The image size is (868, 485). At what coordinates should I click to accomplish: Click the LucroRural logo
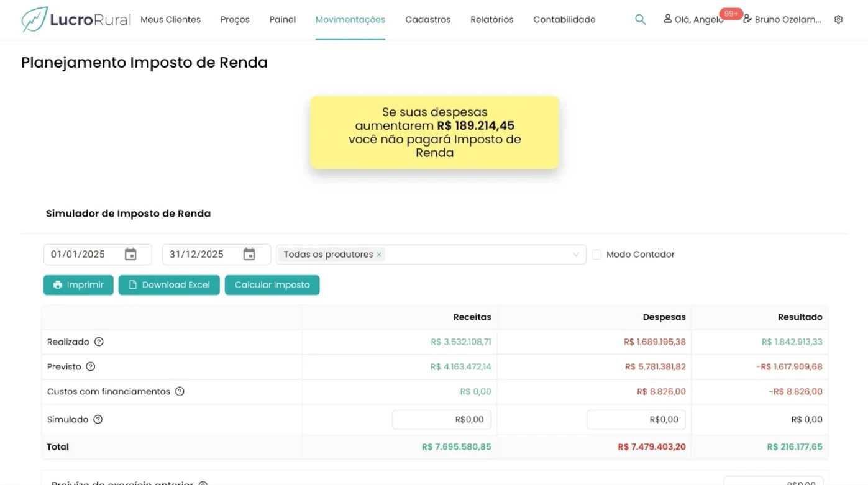pyautogui.click(x=75, y=19)
